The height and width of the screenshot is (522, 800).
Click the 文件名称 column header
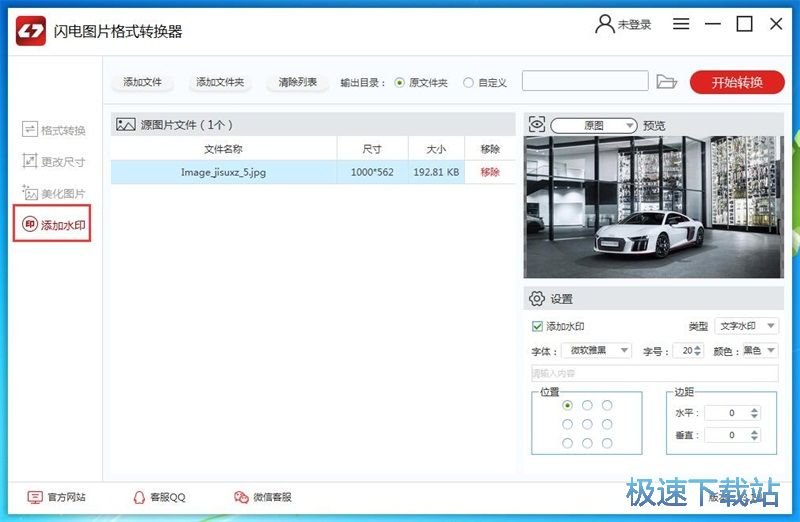click(223, 149)
